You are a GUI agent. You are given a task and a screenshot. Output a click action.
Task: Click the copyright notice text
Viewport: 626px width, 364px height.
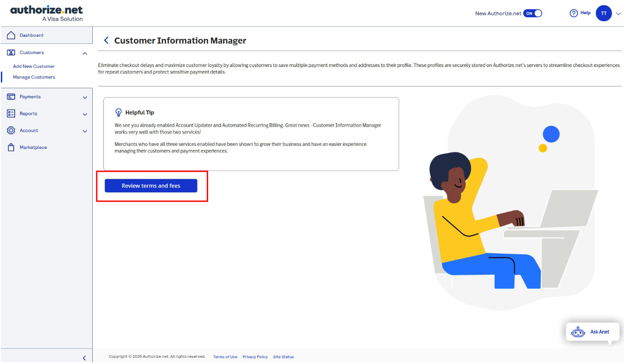[157, 357]
